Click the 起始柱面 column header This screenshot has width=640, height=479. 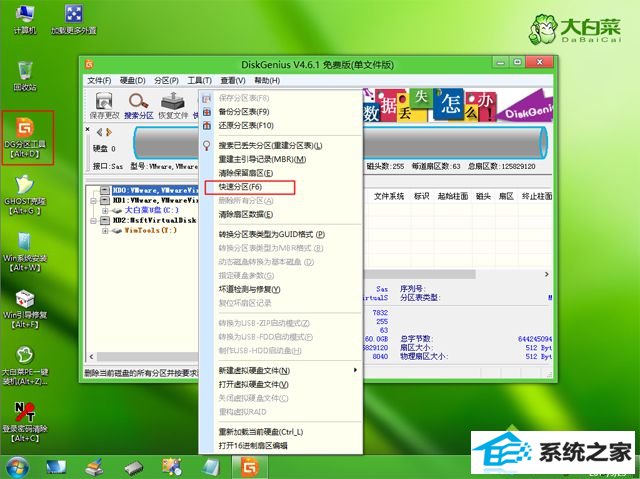click(x=453, y=196)
